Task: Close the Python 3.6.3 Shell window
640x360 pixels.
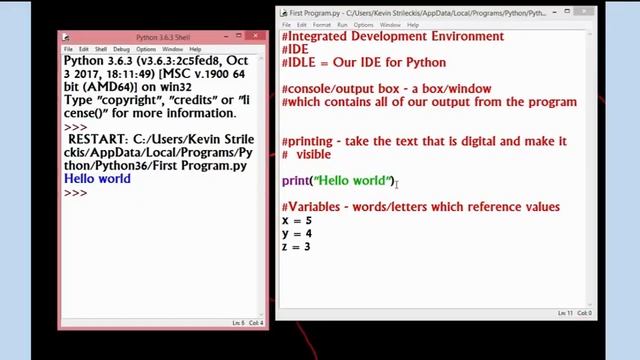Action: point(256,36)
